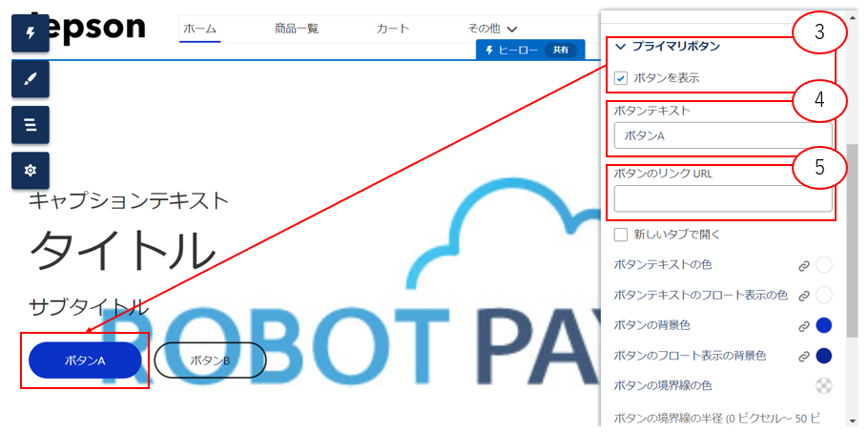Click the ボタンのリンク URL input field
Viewport: 868px width, 432px height.
722,198
